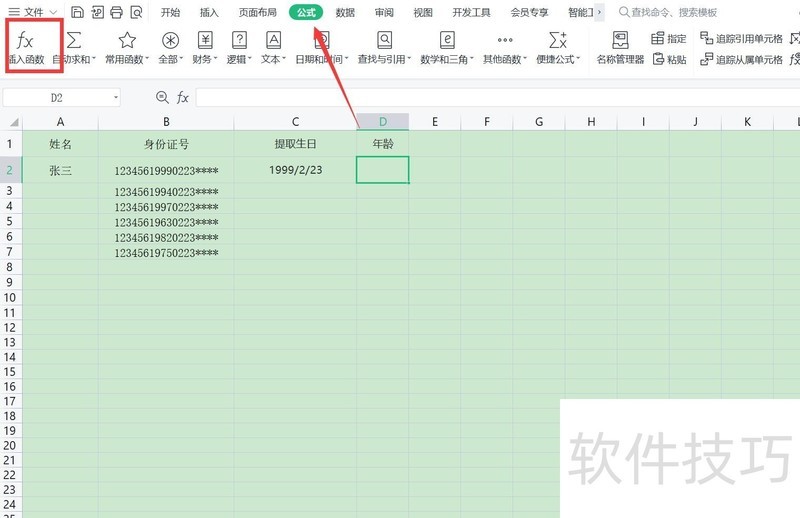Click the Select All corner triangle
Screen dimensions: 800x518
[x=14, y=122]
